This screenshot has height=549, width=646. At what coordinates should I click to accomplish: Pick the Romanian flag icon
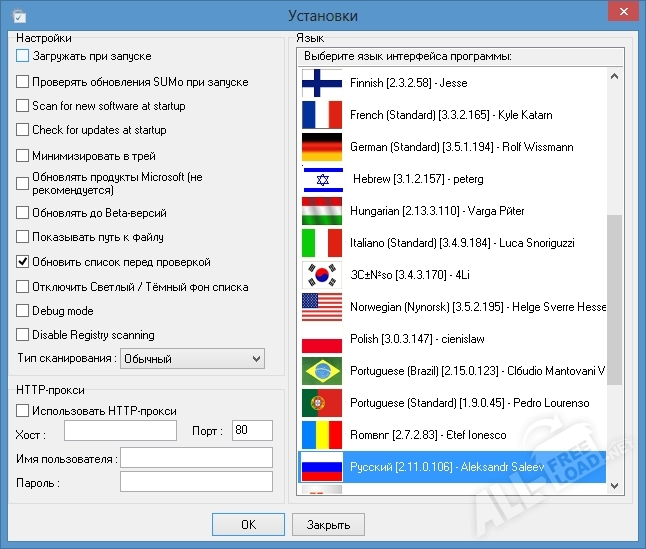point(321,435)
